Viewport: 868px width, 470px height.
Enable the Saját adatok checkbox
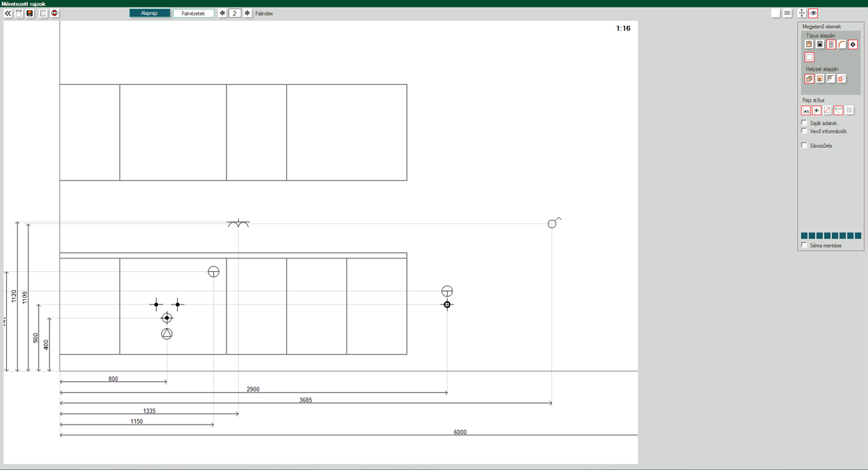(x=804, y=123)
